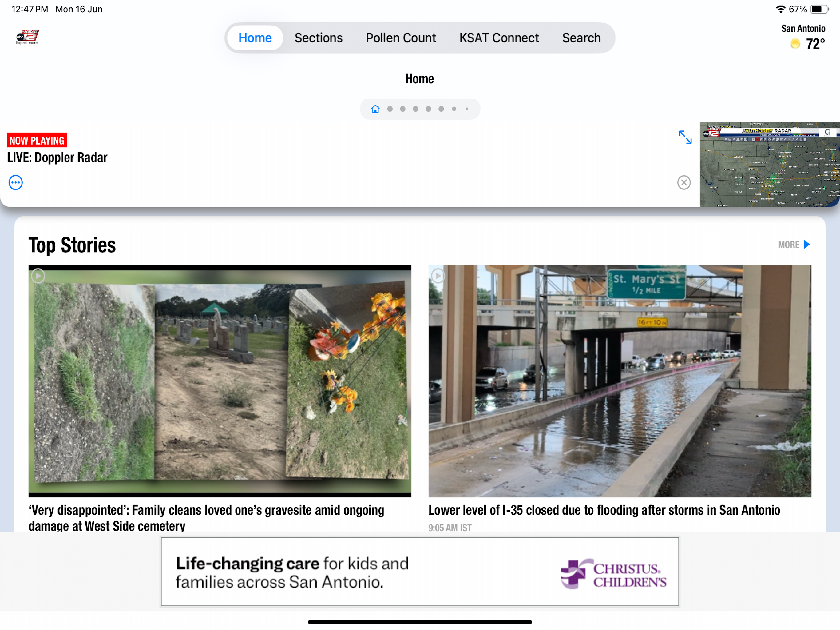The width and height of the screenshot is (840, 630).
Task: Select the Home tab
Action: click(x=255, y=38)
